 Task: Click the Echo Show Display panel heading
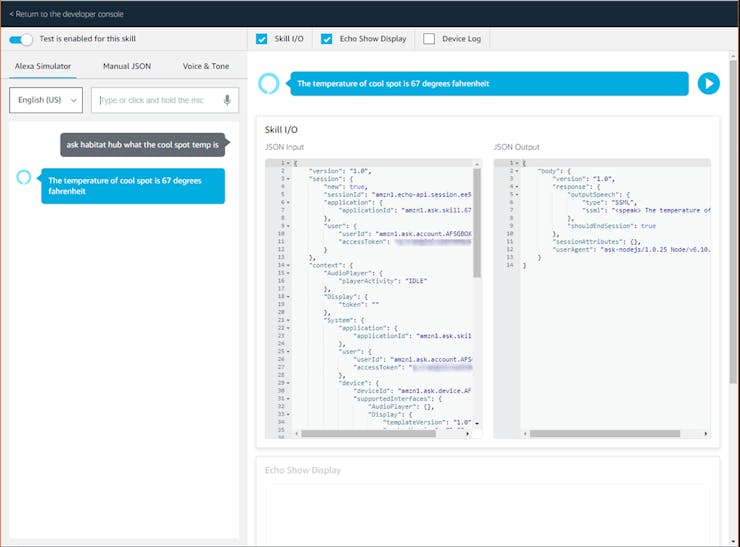click(303, 471)
